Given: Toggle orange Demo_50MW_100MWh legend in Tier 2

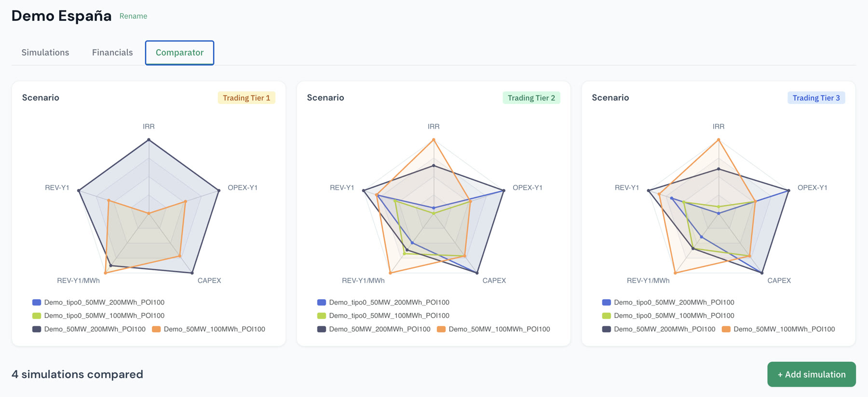Looking at the screenshot, I should [493, 330].
